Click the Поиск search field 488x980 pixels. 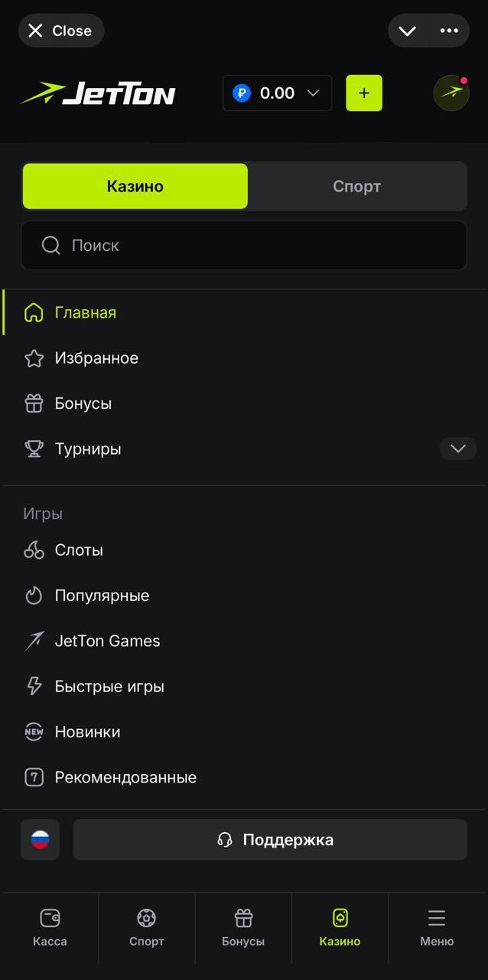244,245
